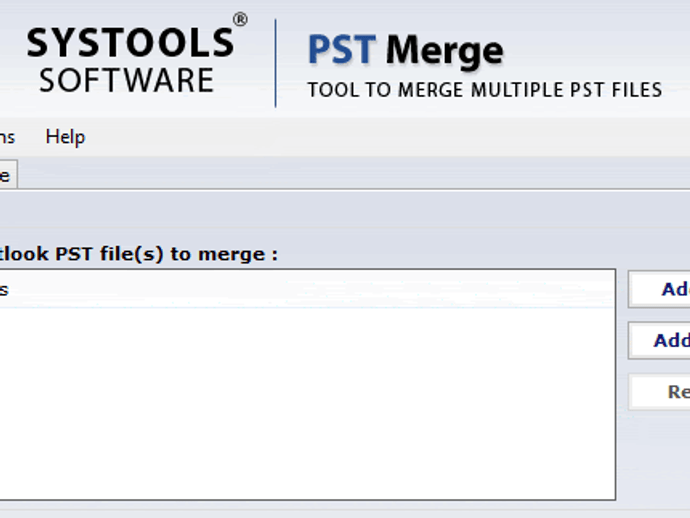The image size is (690, 518).
Task: Click the topmost Add button
Action: (659, 289)
